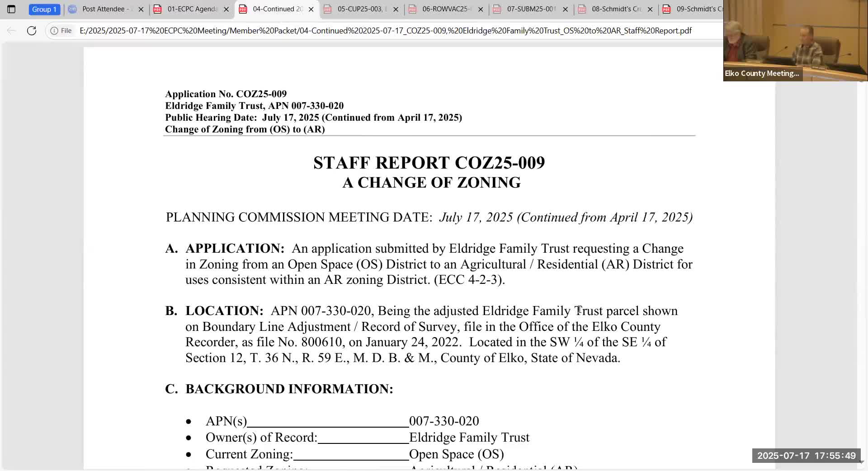
Task: Click the PDF icon on the 09-Schmidt's tab
Action: coord(667,9)
